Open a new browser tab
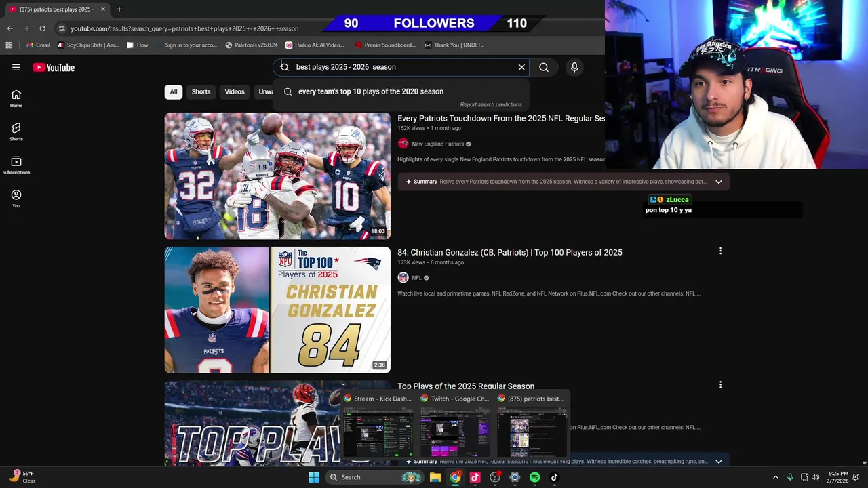868x488 pixels. coord(119,9)
